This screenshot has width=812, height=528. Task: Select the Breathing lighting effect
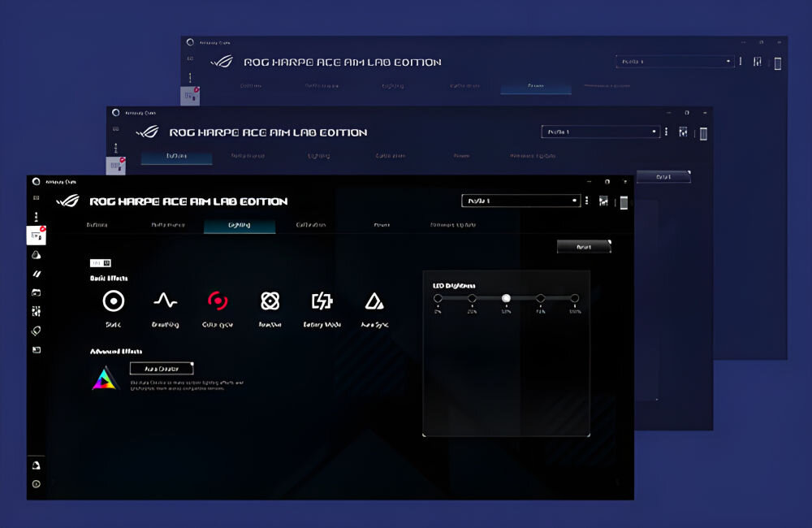point(165,301)
